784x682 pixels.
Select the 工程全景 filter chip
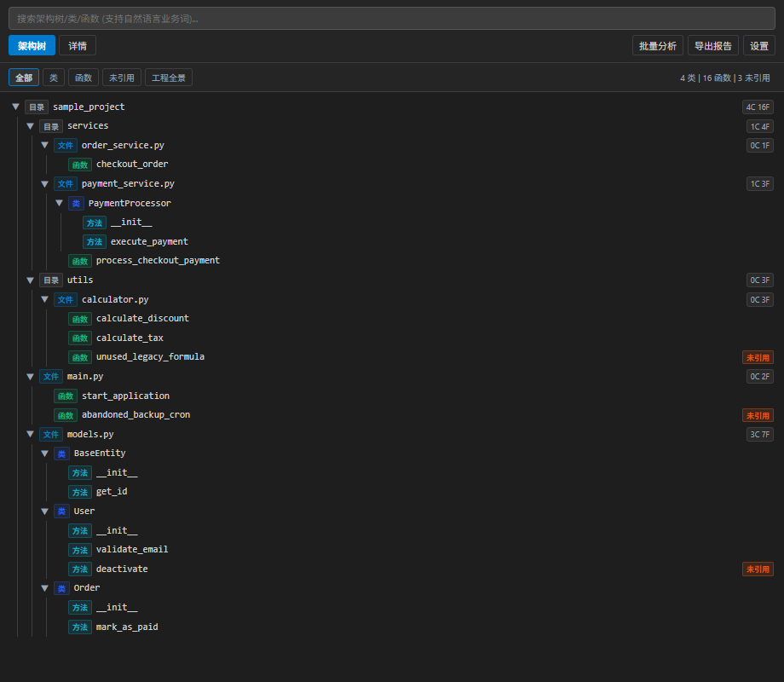(169, 78)
